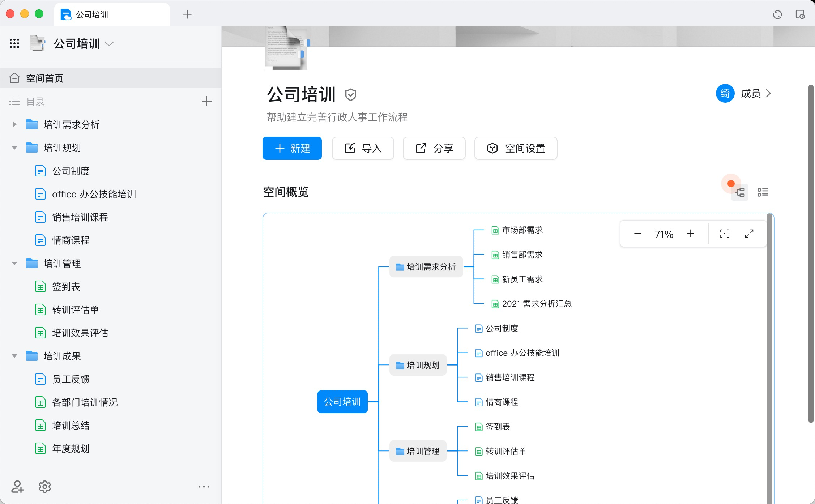This screenshot has height=504, width=815.
Task: Zoom out with the minus control
Action: pos(637,234)
